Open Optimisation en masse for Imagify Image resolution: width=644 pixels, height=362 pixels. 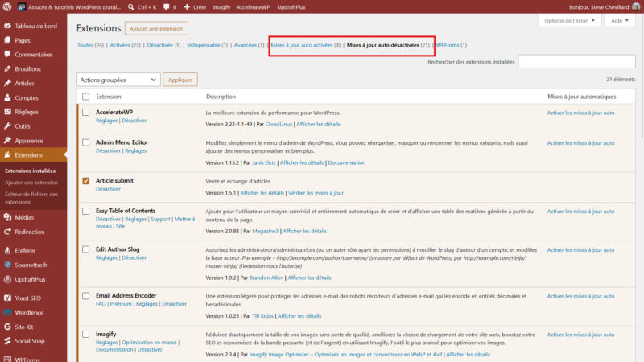coord(149,342)
